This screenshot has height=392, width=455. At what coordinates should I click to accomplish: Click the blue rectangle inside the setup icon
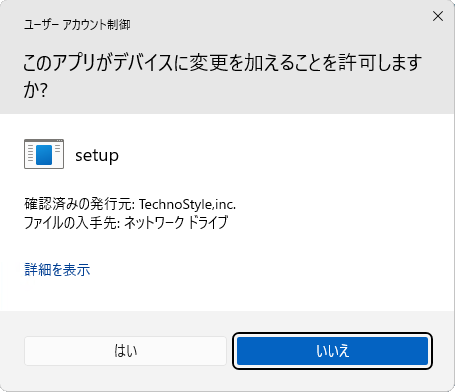coord(44,155)
